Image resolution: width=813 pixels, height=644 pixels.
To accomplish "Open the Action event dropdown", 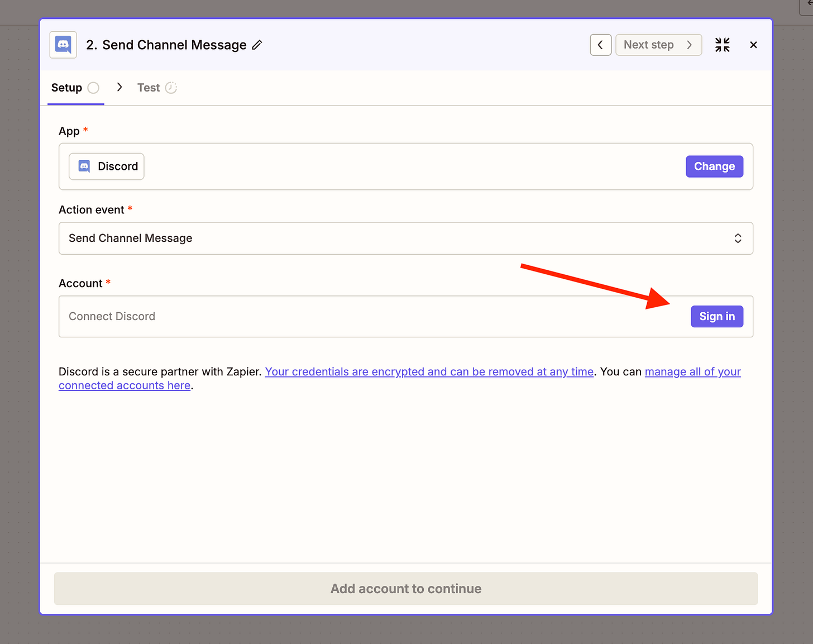I will point(406,238).
